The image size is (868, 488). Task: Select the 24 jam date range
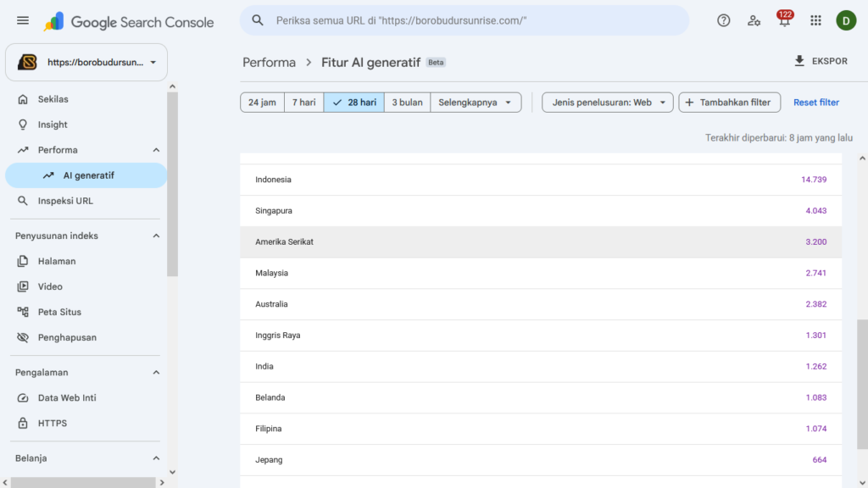click(x=263, y=103)
